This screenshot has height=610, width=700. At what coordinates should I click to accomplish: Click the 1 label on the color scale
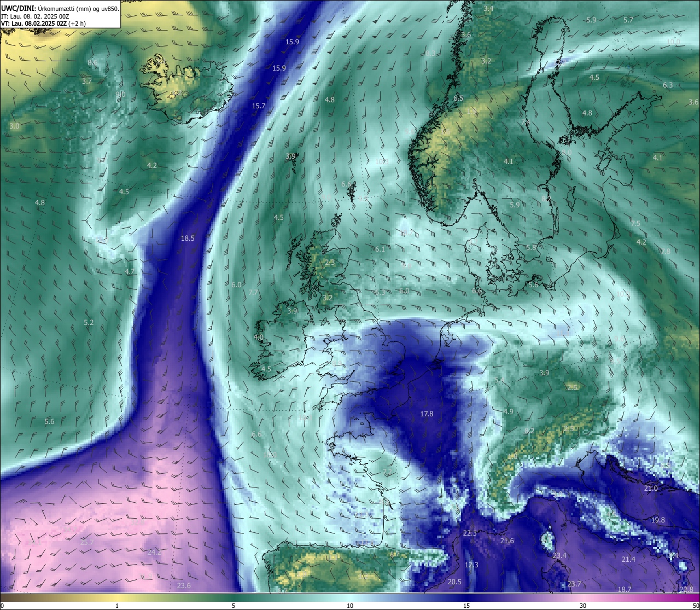click(117, 605)
